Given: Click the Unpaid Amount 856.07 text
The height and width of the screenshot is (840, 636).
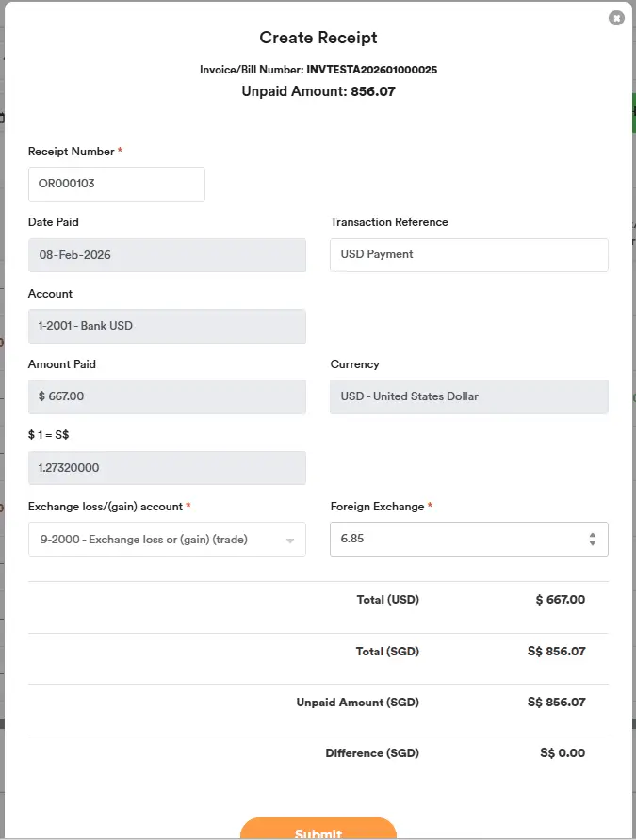Looking at the screenshot, I should click(x=318, y=91).
